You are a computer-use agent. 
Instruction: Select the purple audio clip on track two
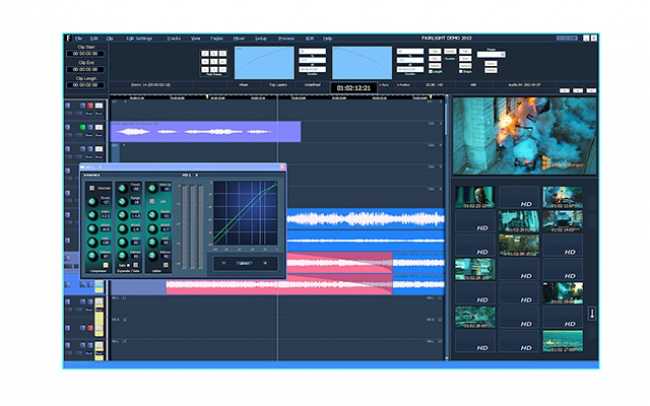206,132
